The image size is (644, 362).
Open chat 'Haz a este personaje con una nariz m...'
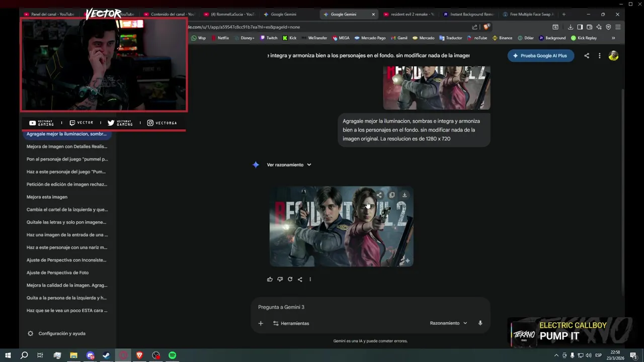[x=67, y=247]
